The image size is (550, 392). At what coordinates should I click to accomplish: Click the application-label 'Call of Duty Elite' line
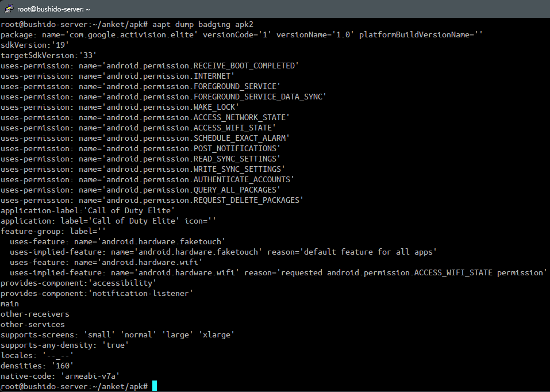click(x=88, y=210)
